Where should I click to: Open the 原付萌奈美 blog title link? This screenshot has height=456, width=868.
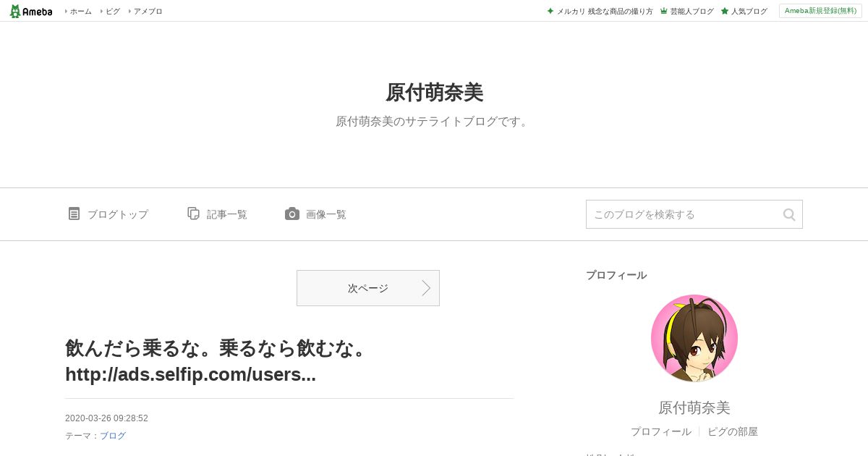[434, 93]
